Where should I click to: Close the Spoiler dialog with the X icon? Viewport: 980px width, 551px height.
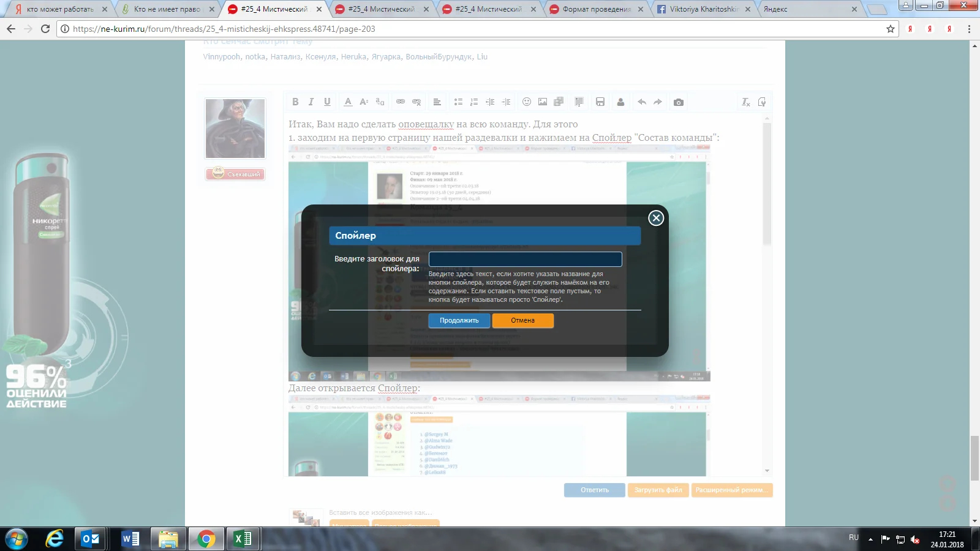point(656,218)
